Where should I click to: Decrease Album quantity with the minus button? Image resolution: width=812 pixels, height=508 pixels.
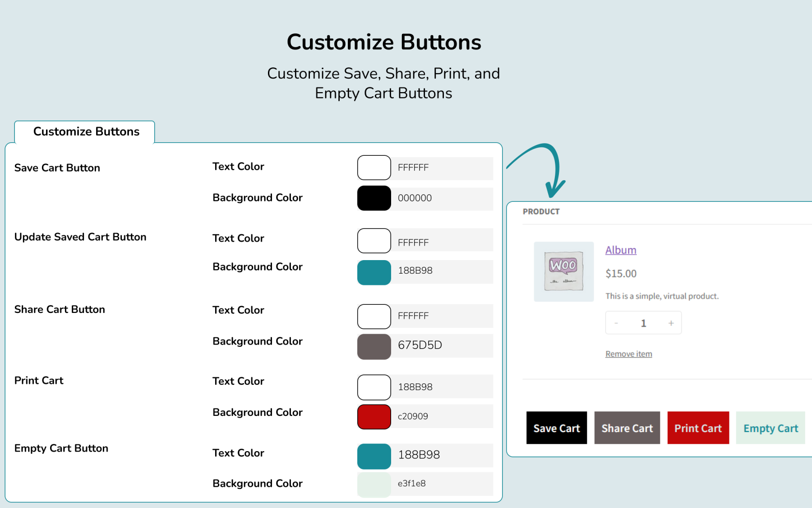(x=616, y=323)
